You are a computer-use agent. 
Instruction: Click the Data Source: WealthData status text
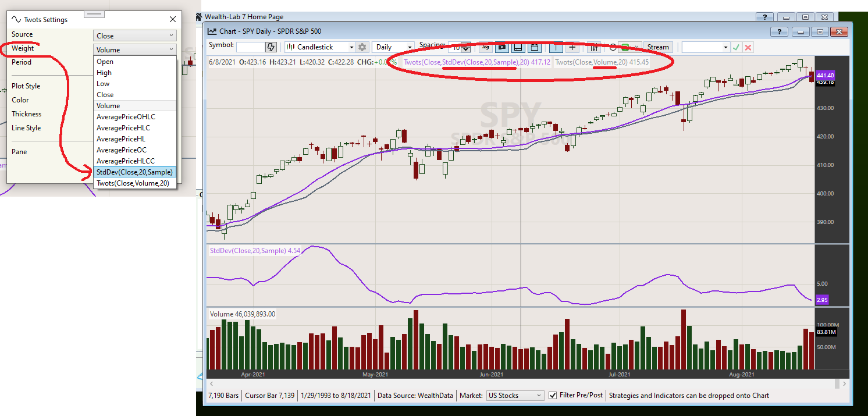tap(415, 396)
